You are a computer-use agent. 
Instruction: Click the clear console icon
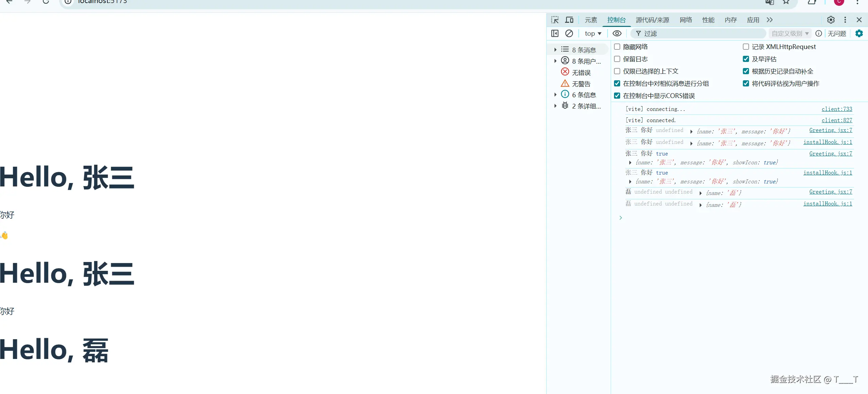point(569,33)
